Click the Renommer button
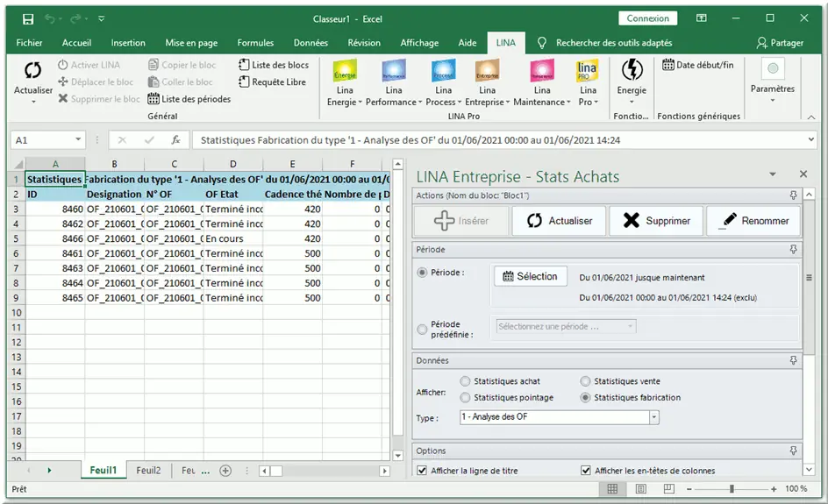This screenshot has width=828, height=504. pyautogui.click(x=753, y=221)
